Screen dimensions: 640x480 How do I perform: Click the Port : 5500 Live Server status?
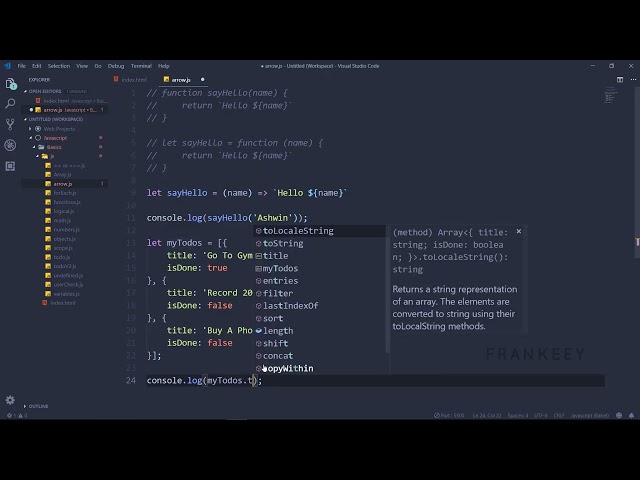click(x=449, y=416)
